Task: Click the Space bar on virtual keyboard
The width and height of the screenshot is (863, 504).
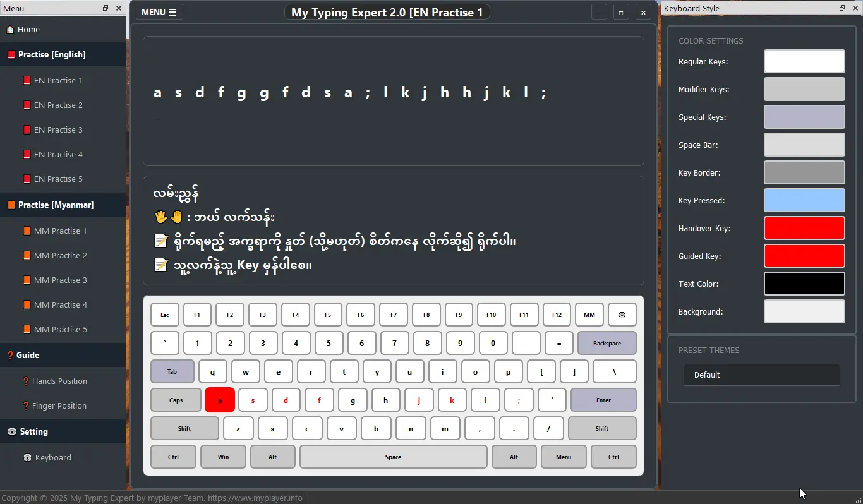Action: [x=393, y=457]
